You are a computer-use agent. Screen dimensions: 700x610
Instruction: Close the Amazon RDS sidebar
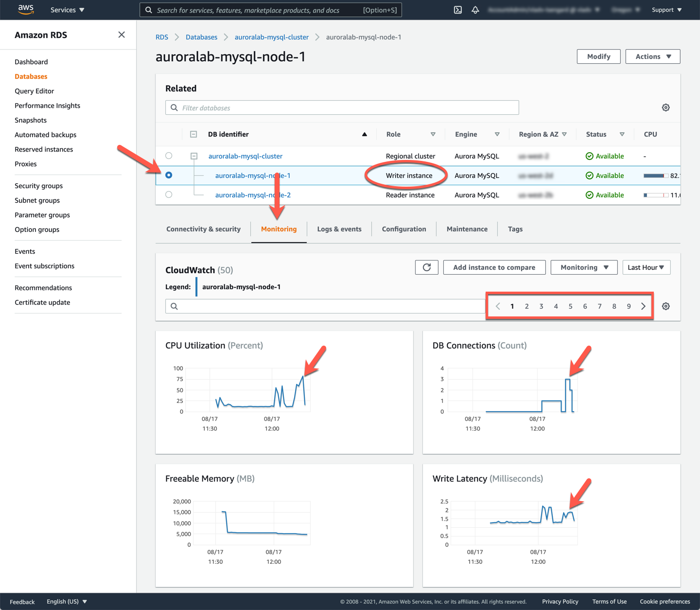pyautogui.click(x=122, y=35)
